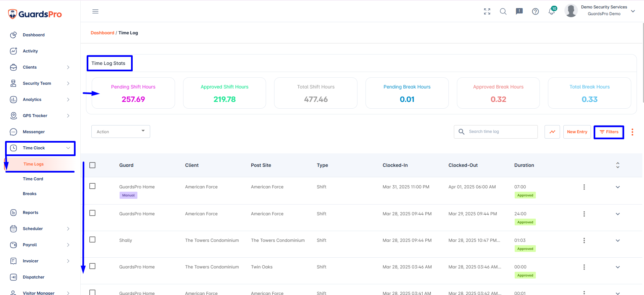Image resolution: width=644 pixels, height=295 pixels.
Task: Open row menu for Twin Oaks log
Action: click(584, 267)
